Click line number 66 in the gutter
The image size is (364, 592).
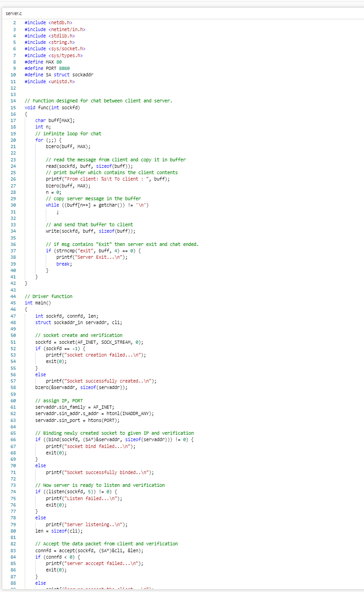[13, 439]
